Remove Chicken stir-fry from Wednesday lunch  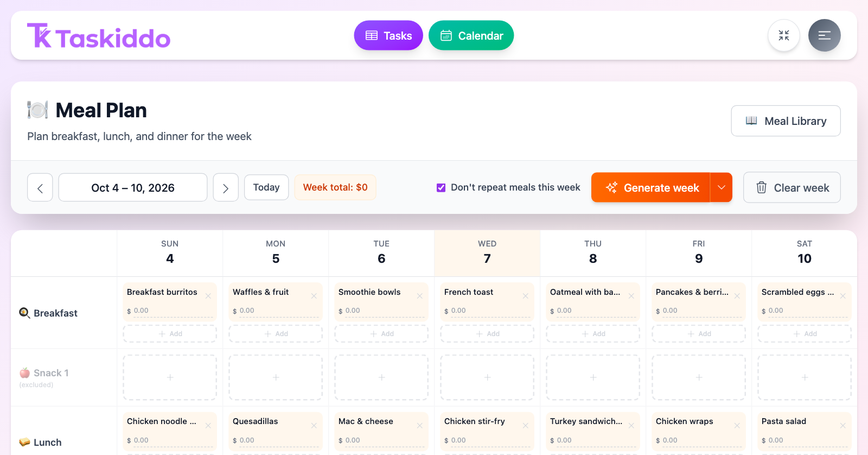click(x=526, y=426)
